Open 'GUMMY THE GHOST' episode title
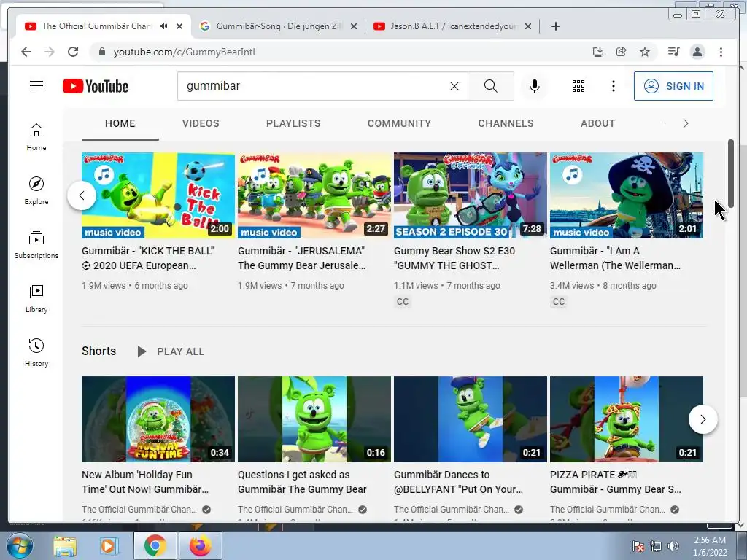Image resolution: width=747 pixels, height=560 pixels. (x=454, y=258)
